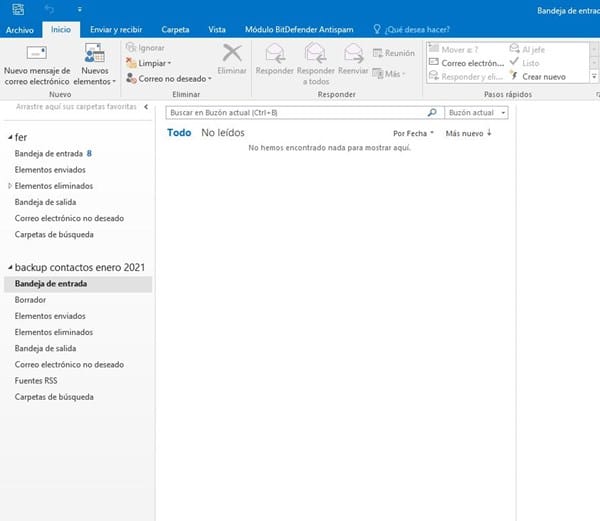Screen dimensions: 600x521
Task: Open the Buzón actual scope dropdown
Action: tap(476, 114)
